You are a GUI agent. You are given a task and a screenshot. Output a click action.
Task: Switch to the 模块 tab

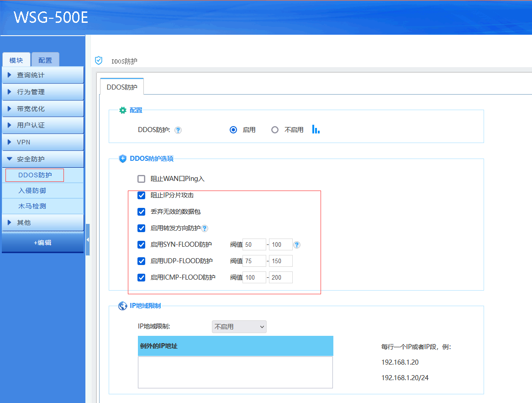[x=16, y=60]
